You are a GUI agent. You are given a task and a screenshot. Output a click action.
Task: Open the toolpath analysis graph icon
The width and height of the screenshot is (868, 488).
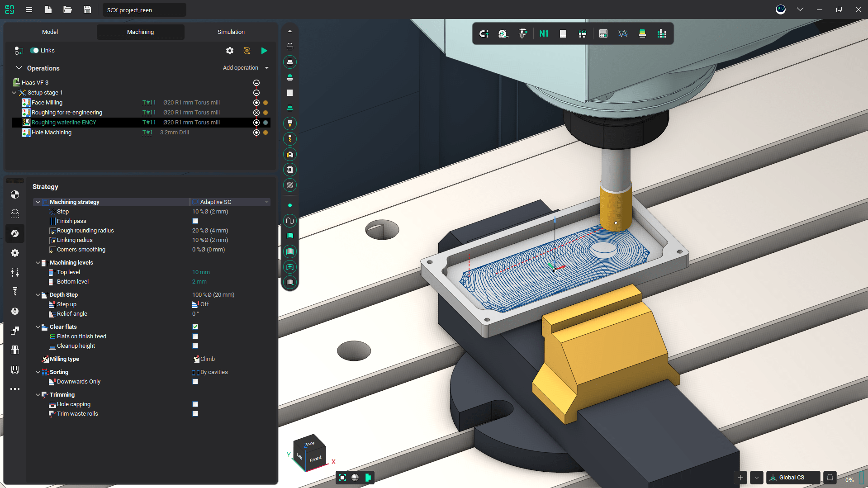coord(623,33)
